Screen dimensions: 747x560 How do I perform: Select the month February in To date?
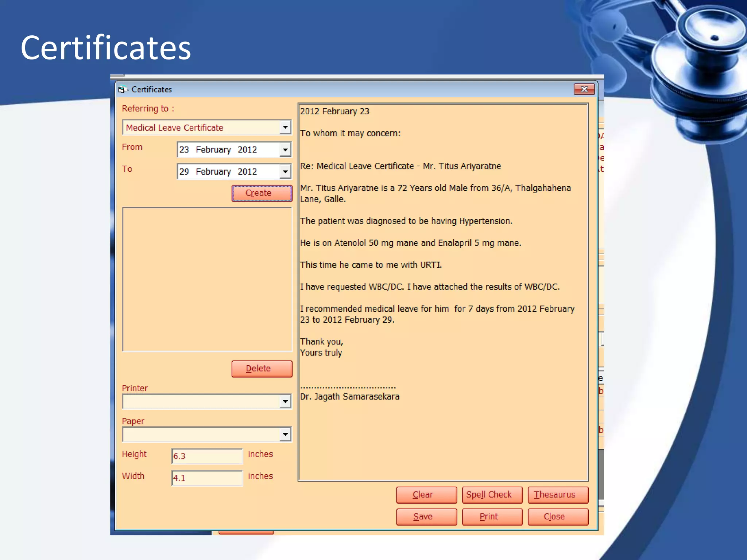coord(213,171)
